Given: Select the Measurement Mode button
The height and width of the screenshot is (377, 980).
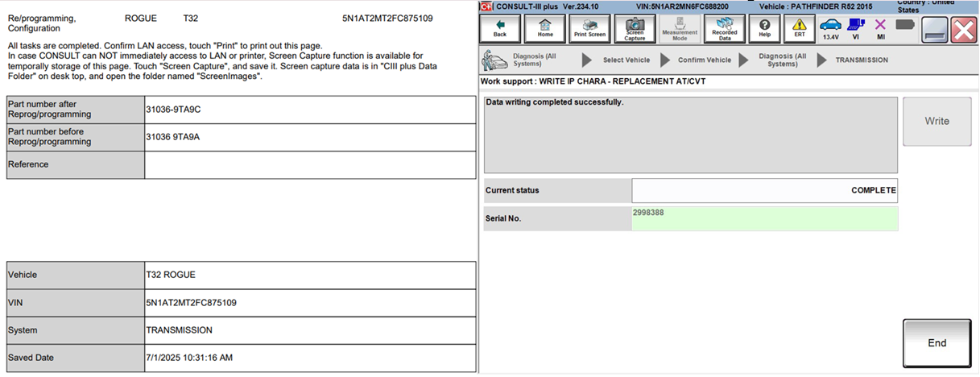Looking at the screenshot, I should [680, 30].
